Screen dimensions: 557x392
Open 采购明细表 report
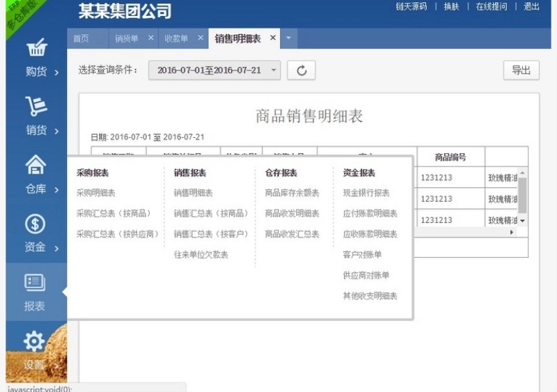coord(96,193)
